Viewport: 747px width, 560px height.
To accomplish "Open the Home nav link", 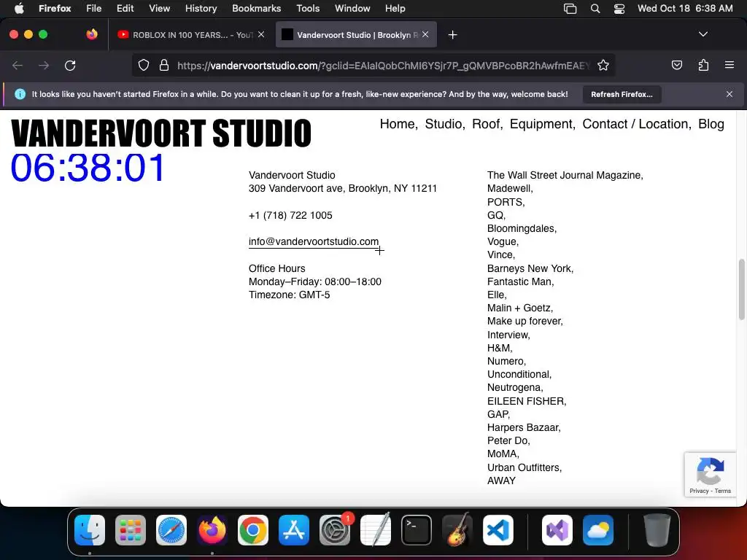I will click(x=397, y=124).
